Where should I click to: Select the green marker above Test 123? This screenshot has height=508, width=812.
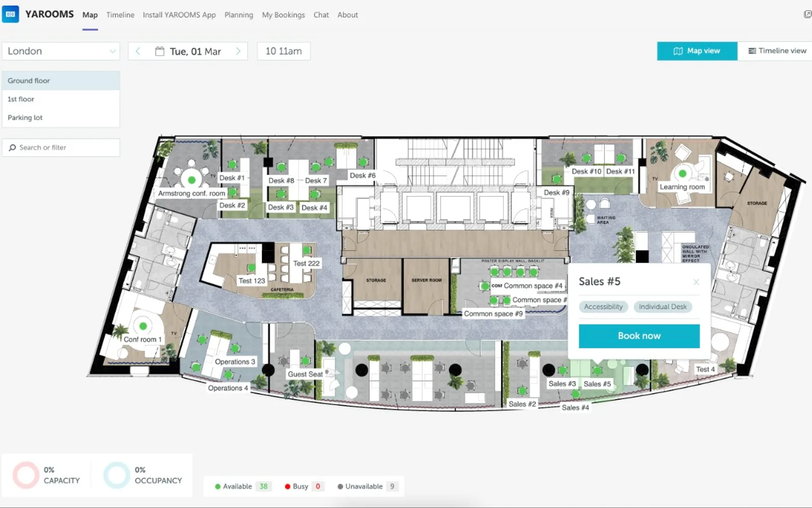tap(251, 268)
